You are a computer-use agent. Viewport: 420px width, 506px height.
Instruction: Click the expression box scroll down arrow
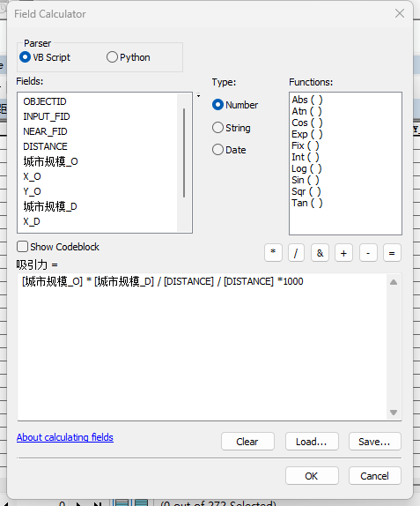(x=394, y=413)
